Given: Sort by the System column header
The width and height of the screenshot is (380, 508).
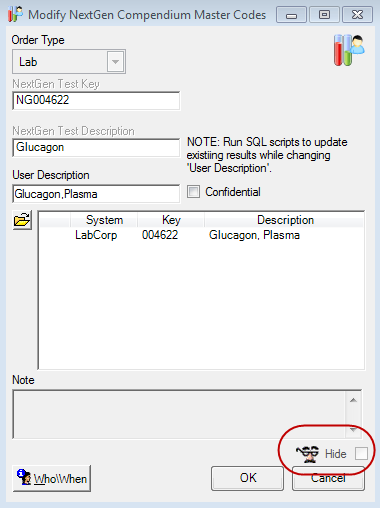Looking at the screenshot, I should tap(104, 220).
